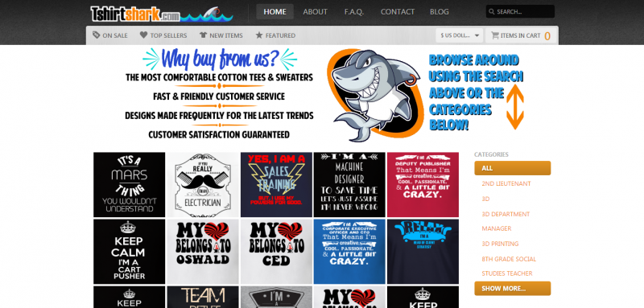
Task: Open the 2nd Lieutenant category
Action: click(x=506, y=183)
